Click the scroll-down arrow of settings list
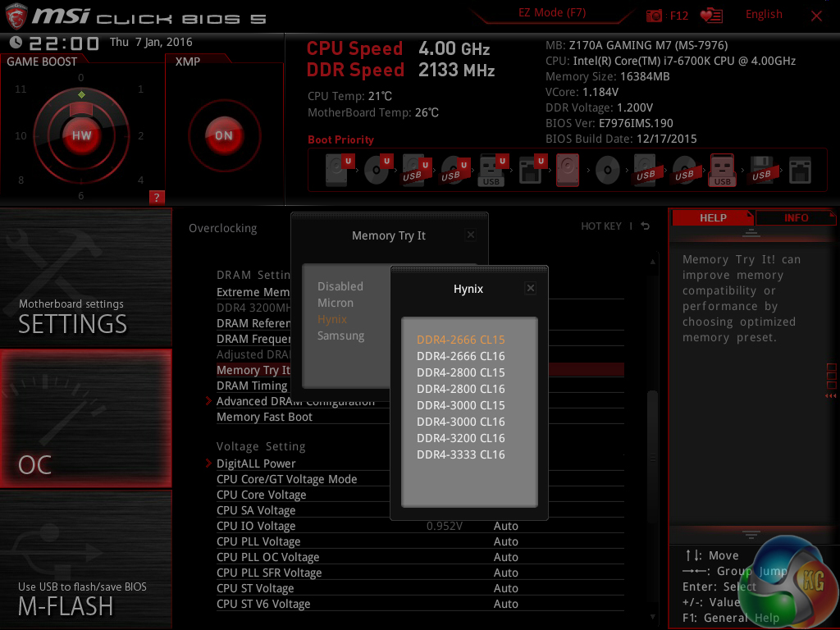The height and width of the screenshot is (630, 840). pos(652,617)
